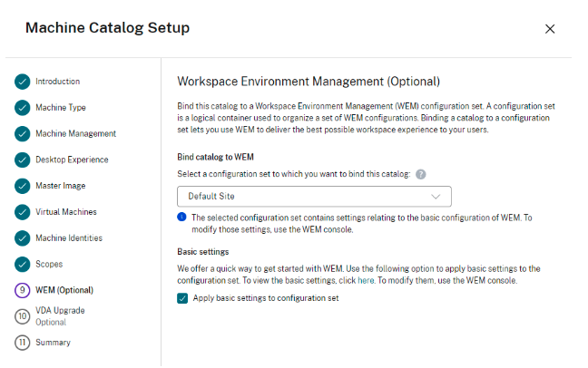Click the Desktop Experience checkmark icon

[x=22, y=160]
